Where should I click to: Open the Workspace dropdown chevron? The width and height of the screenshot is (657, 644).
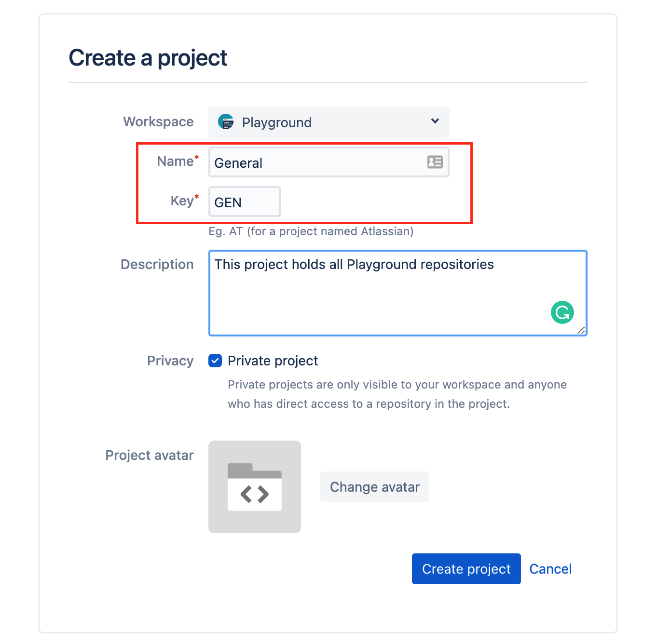coord(435,121)
